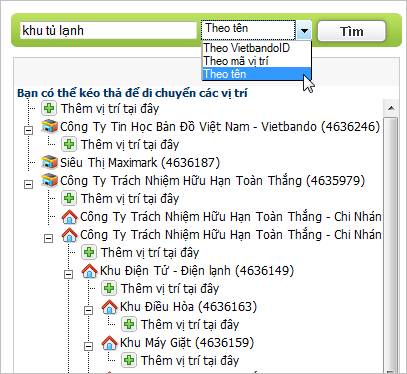Collapse the Công Ty Tin Học Bản Đồ Việt Nam node
The width and height of the screenshot is (407, 374).
pyautogui.click(x=29, y=130)
